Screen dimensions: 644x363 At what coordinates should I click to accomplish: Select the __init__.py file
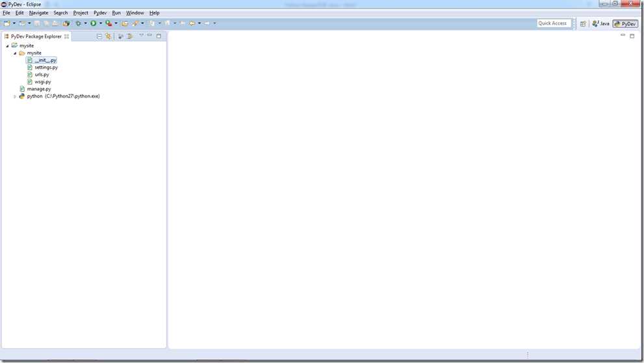tap(45, 60)
